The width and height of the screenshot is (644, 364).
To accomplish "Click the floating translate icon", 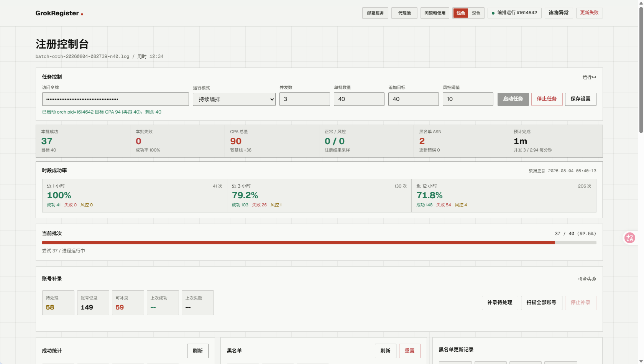I will tap(629, 238).
